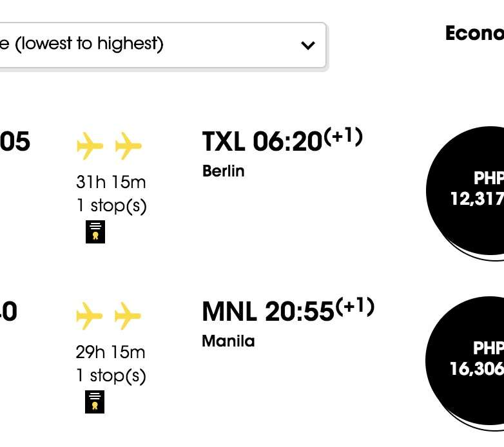Click the 29h 15m flight duration

coord(111,352)
